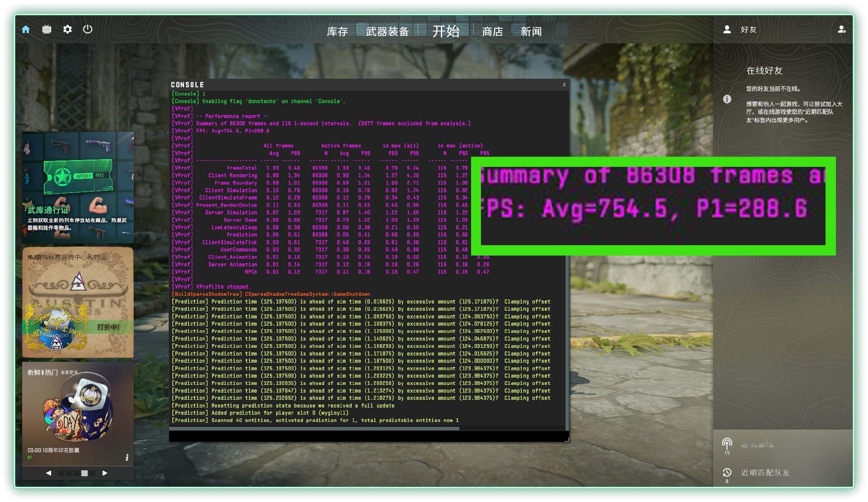Open the 武库通行证 armory pass thumbnail
868x502 pixels.
point(78,187)
